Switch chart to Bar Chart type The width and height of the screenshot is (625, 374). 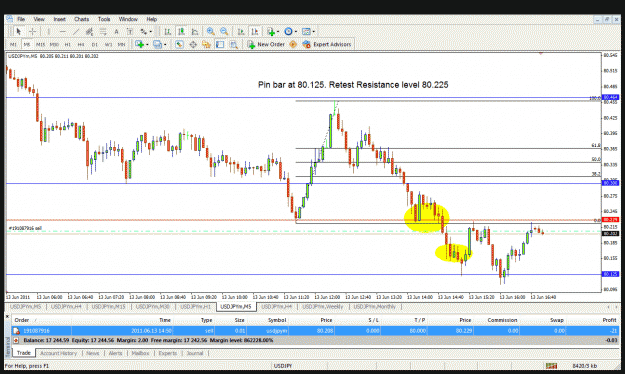pyautogui.click(x=168, y=31)
